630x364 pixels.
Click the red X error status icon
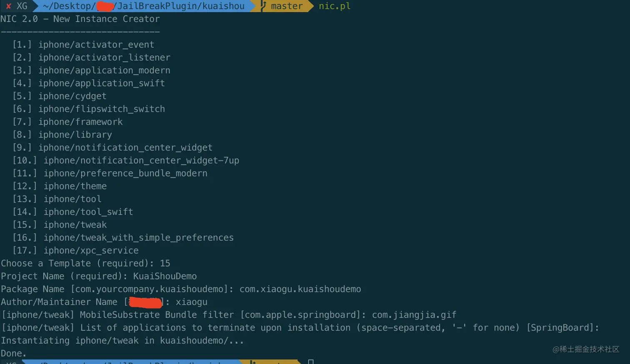8,6
